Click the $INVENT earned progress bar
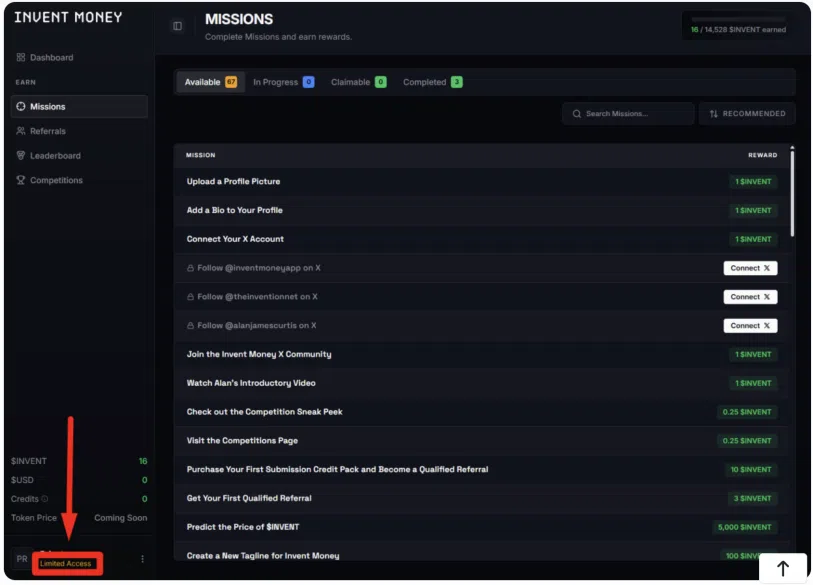The image size is (813, 585). click(x=738, y=19)
